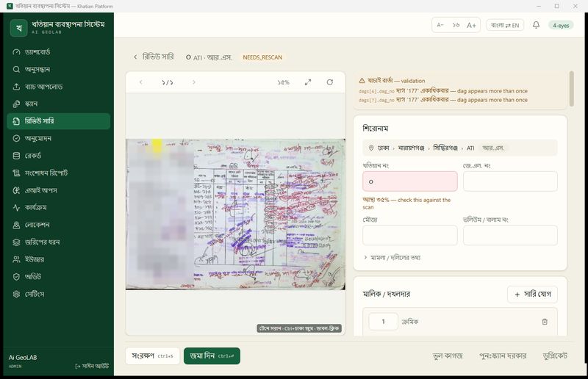Open notifications bell
The height and width of the screenshot is (379, 588).
point(537,25)
